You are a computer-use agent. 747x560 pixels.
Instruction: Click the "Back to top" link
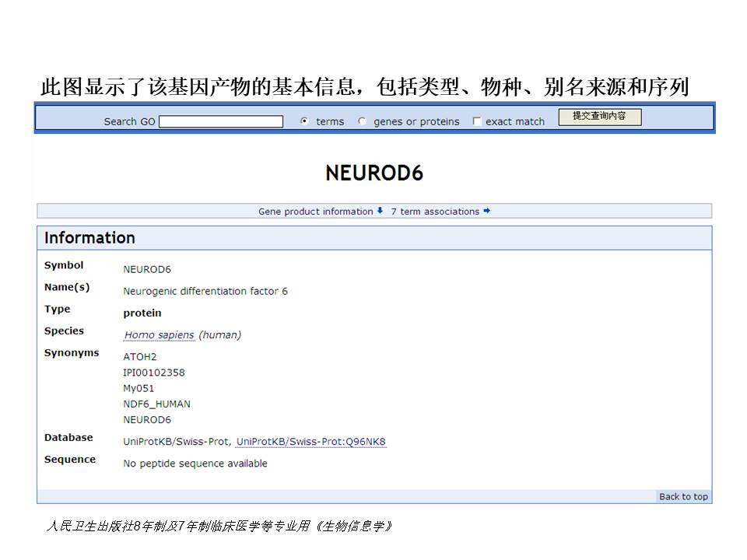(x=683, y=497)
